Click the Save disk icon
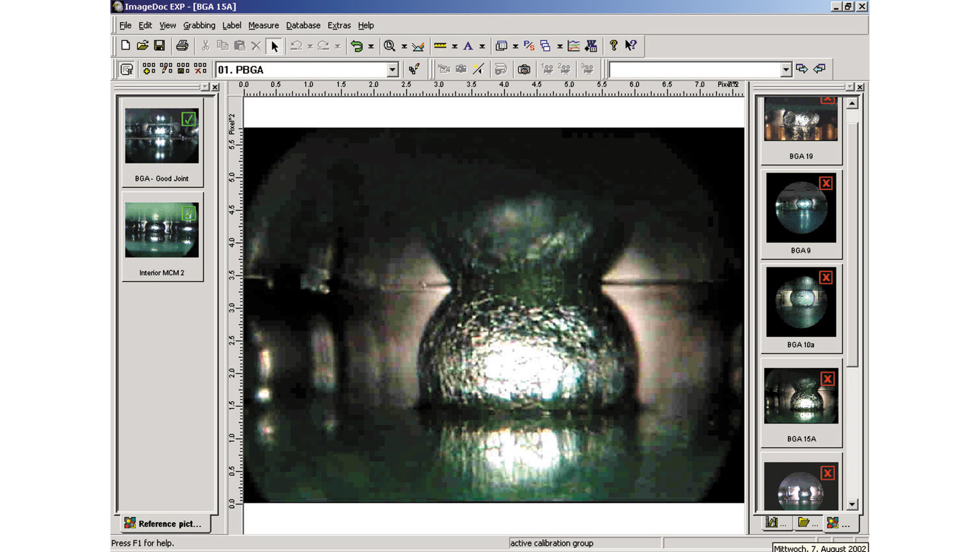Image resolution: width=980 pixels, height=552 pixels. [159, 46]
